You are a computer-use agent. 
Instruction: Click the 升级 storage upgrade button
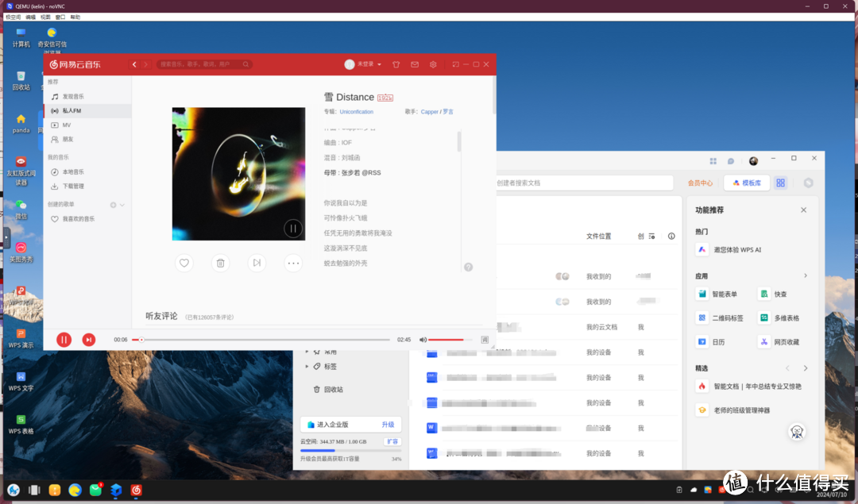click(x=388, y=424)
